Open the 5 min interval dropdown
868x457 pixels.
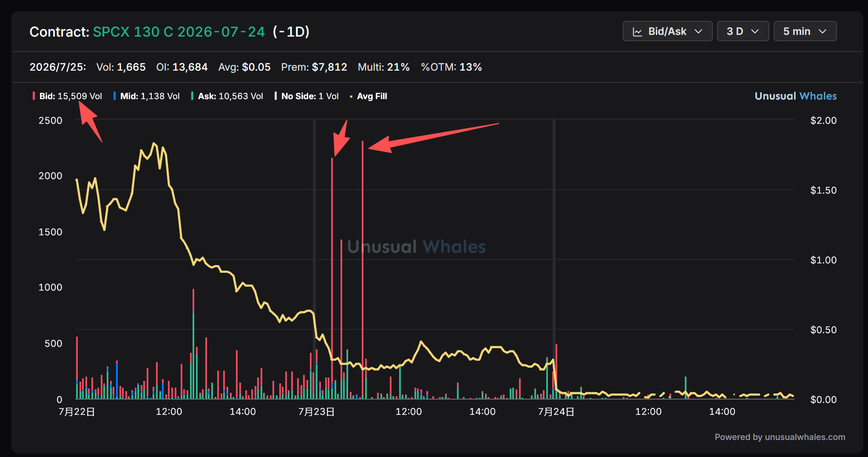805,31
